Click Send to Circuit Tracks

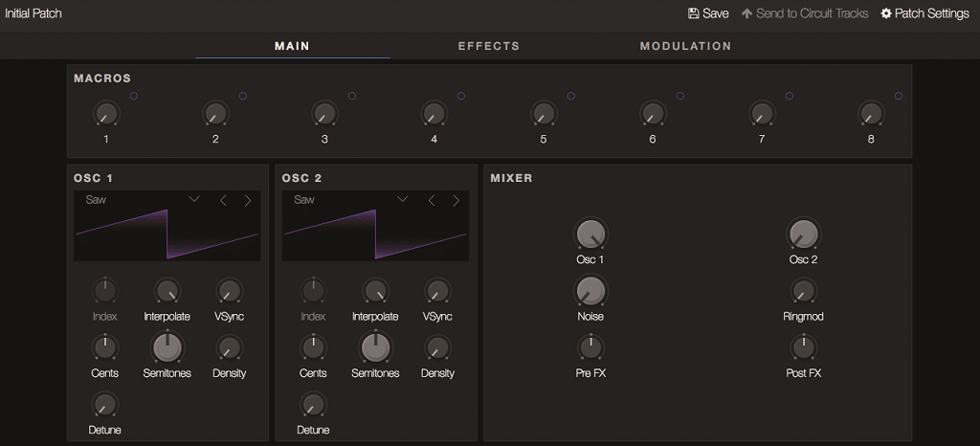805,13
